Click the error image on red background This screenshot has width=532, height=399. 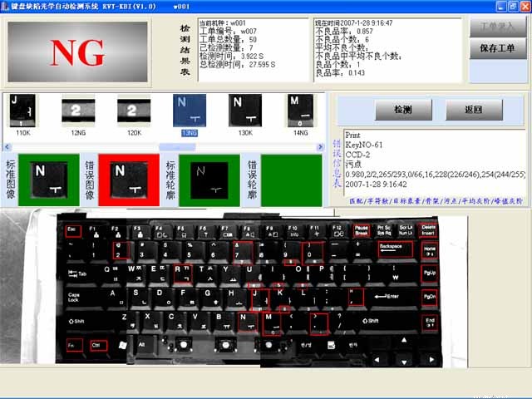tap(129, 180)
